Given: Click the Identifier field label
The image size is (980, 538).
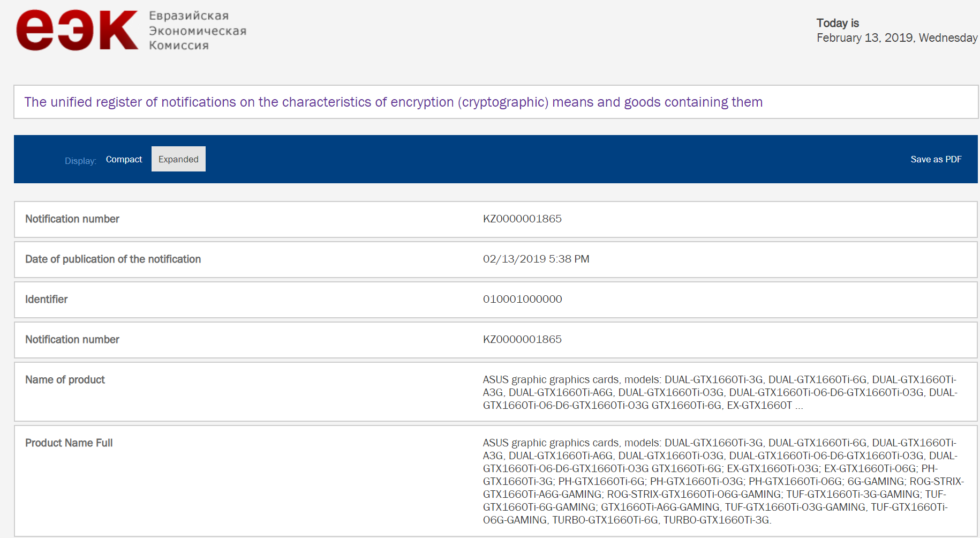Looking at the screenshot, I should pyautogui.click(x=47, y=299).
